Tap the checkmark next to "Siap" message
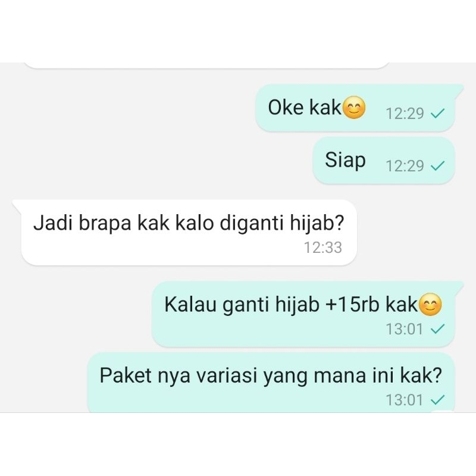476x476 pixels. [x=438, y=166]
